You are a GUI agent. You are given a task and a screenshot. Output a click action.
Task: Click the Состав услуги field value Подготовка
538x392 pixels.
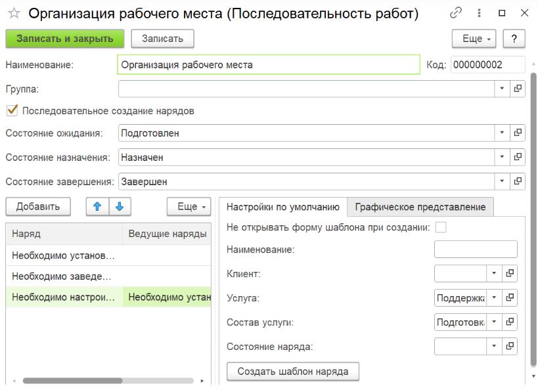coord(460,322)
